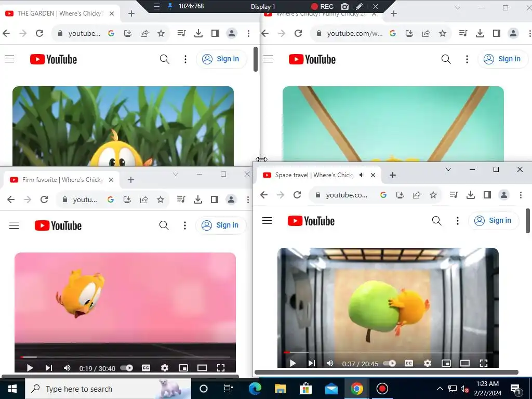The image size is (532, 399).
Task: Open downloads in top-right Funny Chicky window
Action: 480,33
